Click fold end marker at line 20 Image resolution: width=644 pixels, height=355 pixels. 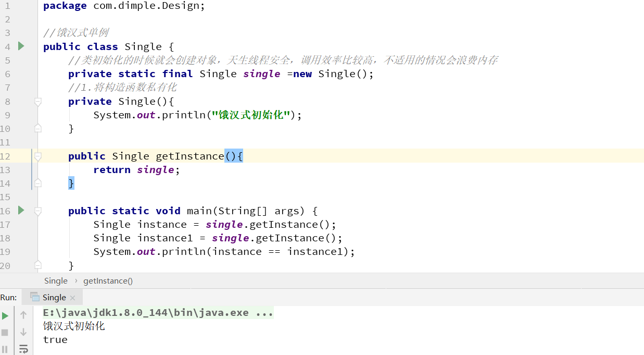point(38,265)
